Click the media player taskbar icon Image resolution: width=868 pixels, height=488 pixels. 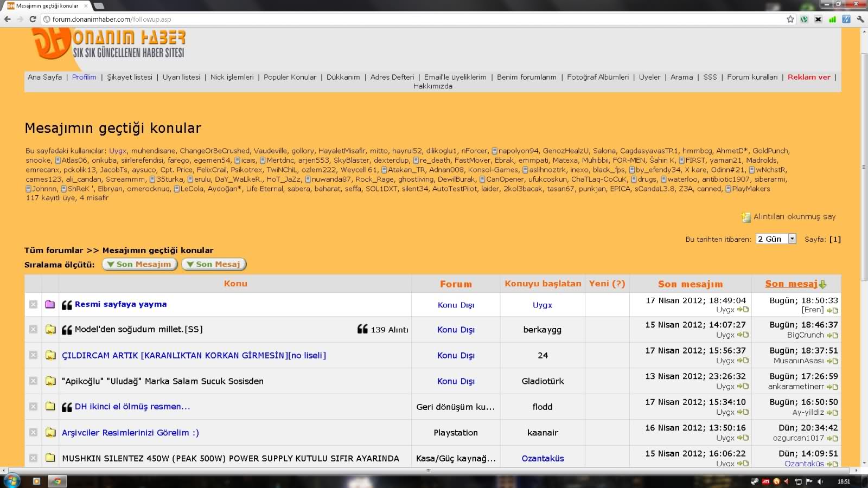(36, 481)
